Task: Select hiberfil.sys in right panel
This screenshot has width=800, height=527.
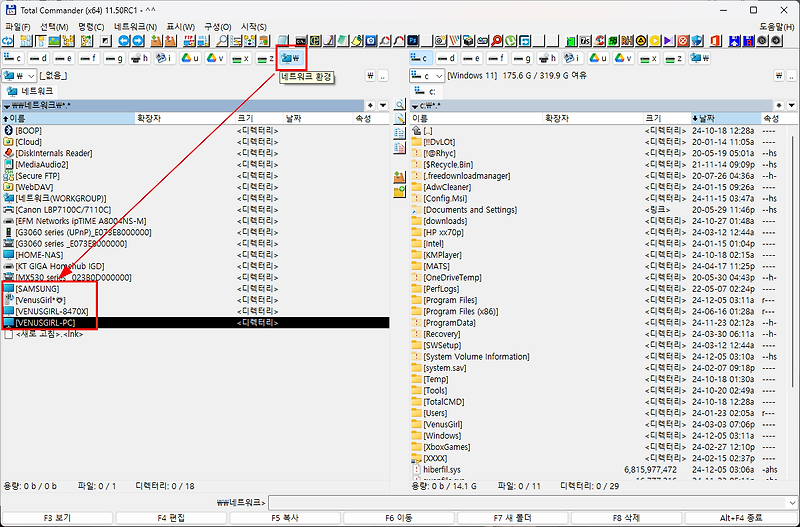Action: [x=601, y=469]
